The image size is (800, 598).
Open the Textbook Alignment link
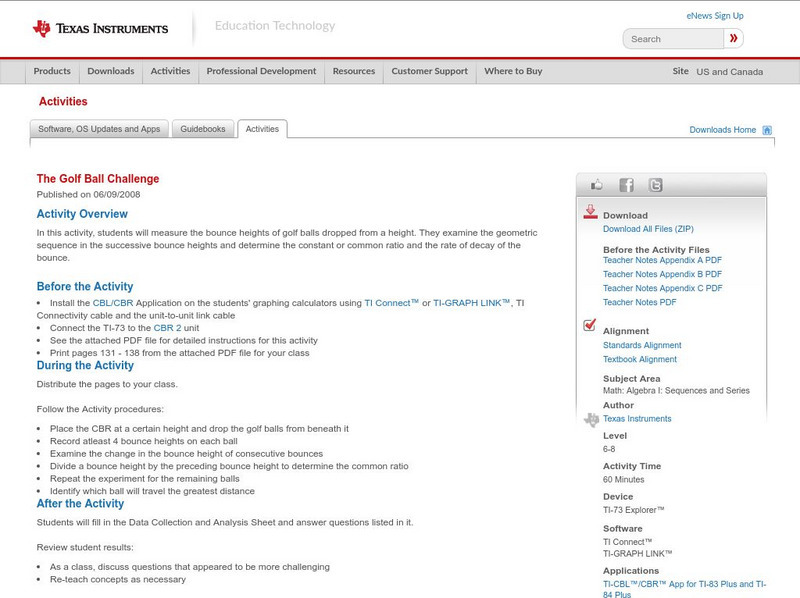[640, 360]
